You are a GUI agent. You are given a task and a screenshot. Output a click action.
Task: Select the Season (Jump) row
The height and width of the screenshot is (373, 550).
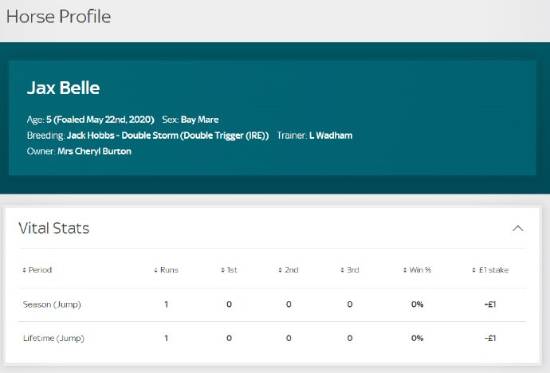pyautogui.click(x=272, y=304)
